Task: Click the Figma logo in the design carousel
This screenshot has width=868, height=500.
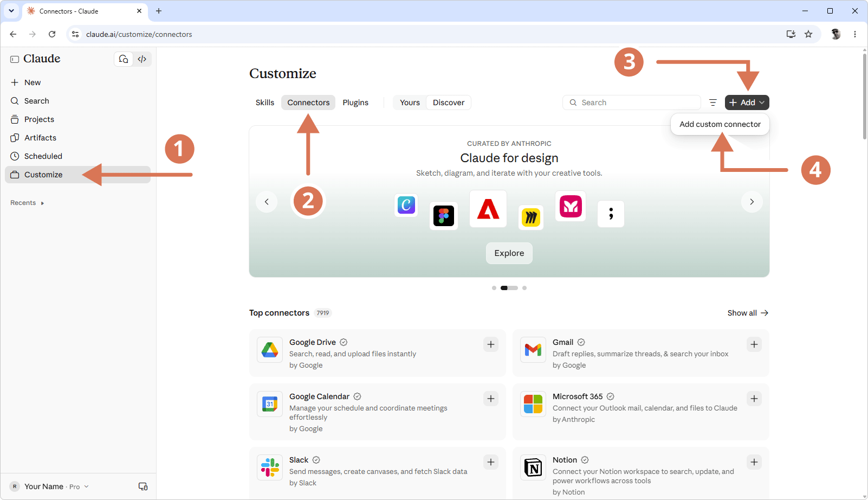Action: [444, 216]
